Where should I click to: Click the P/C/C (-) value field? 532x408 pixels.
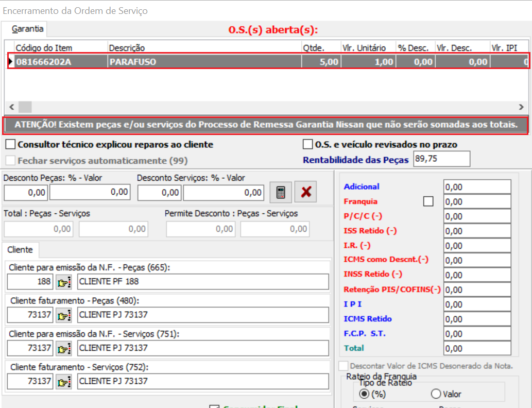pyautogui.click(x=477, y=216)
